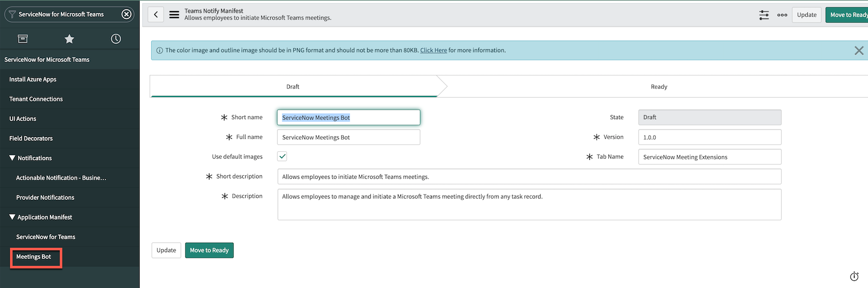
Task: Focus the Tab Name field
Action: (710, 157)
